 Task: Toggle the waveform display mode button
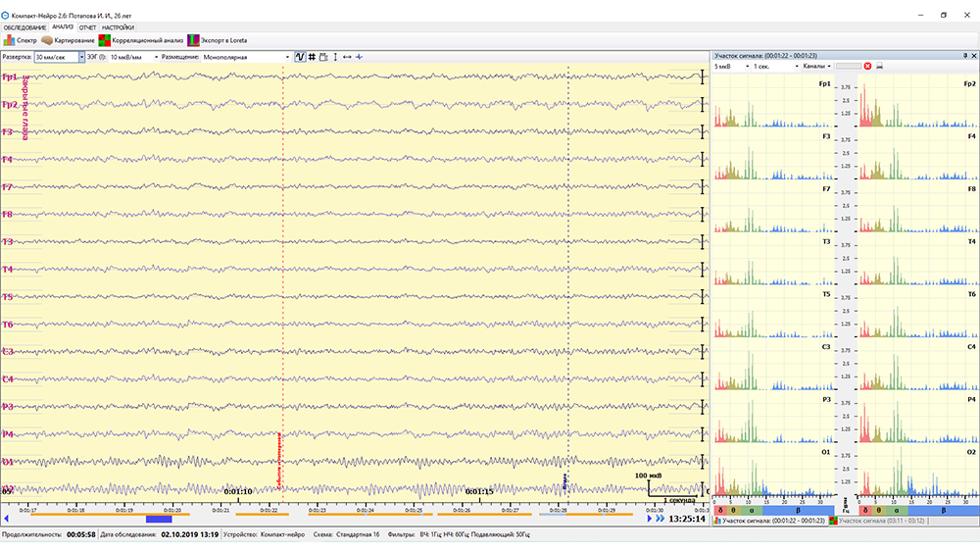pyautogui.click(x=299, y=57)
